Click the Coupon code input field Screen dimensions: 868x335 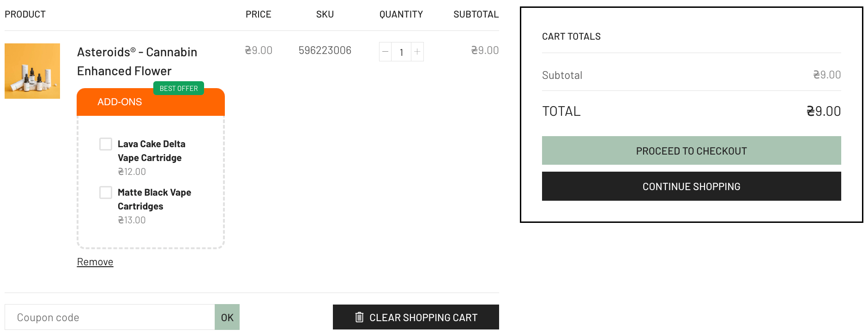coord(110,317)
